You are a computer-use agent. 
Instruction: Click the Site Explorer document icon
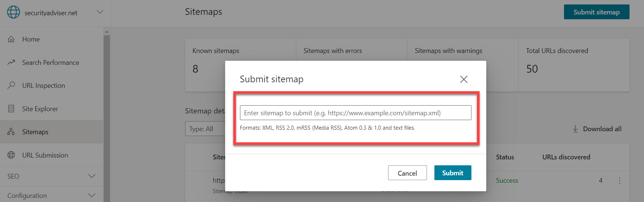pos(11,109)
